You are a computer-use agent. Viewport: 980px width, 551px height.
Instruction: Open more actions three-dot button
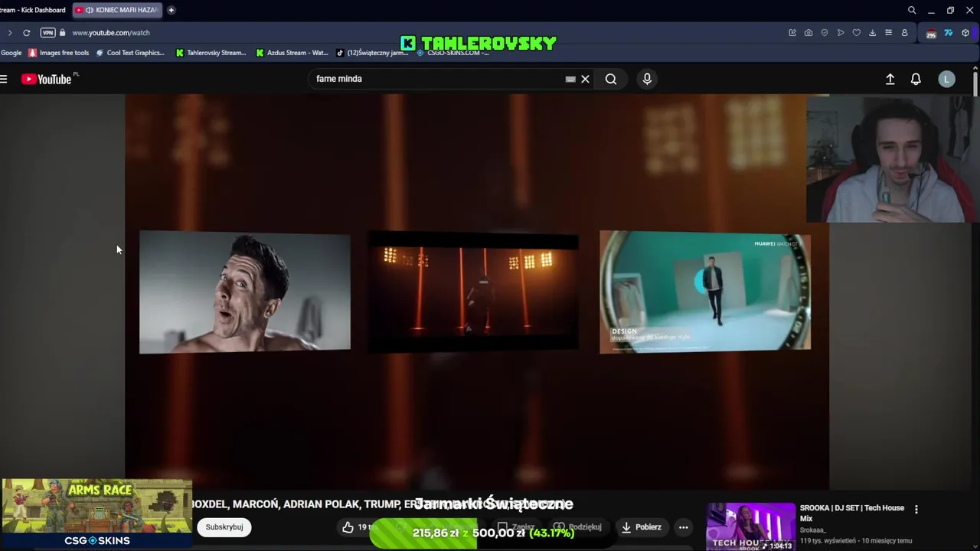tap(684, 527)
